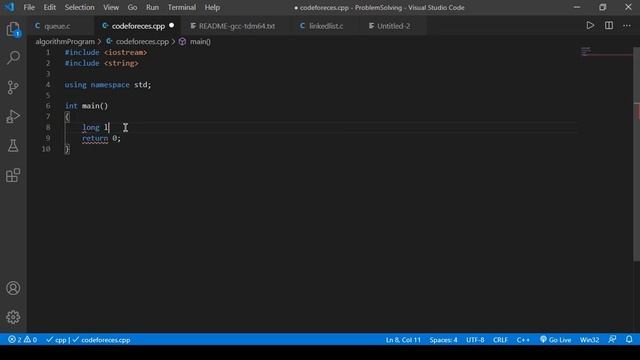Change indentation via Spaces: 4
Viewport: 640px width, 360px height.
click(x=443, y=340)
